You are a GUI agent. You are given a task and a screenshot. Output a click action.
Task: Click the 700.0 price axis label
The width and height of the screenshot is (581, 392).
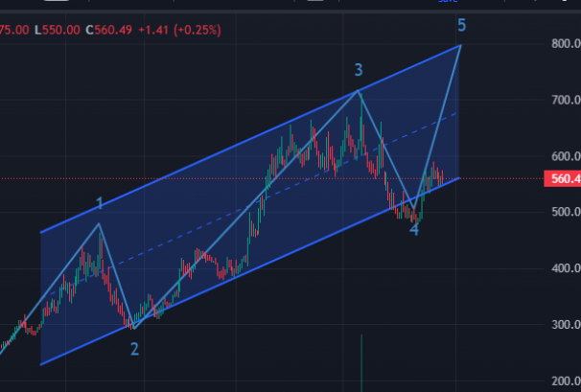click(566, 100)
